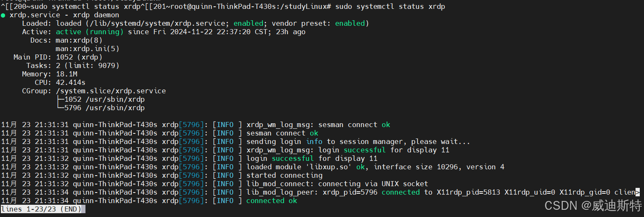Select the "loaded module 'libxup.so'" text
This screenshot has width=644, height=217.
(x=299, y=167)
